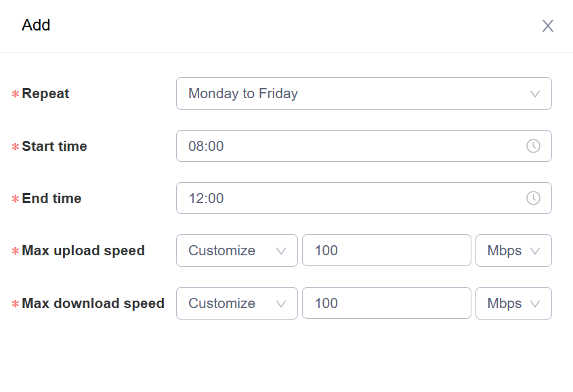Click chevron beside download speed Customize
This screenshot has height=392, width=573.
pos(281,304)
